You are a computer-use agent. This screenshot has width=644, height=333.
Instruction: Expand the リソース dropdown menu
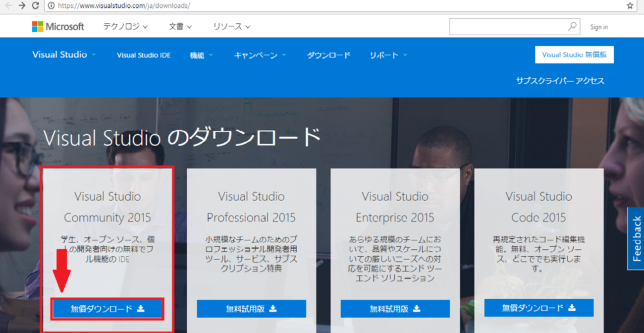point(232,27)
